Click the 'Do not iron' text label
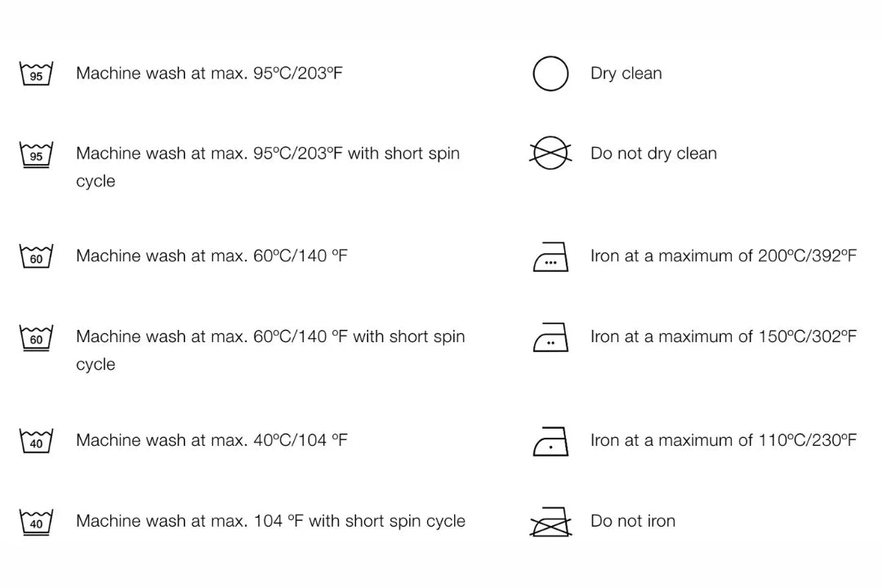This screenshot has height=588, width=882. tap(633, 521)
